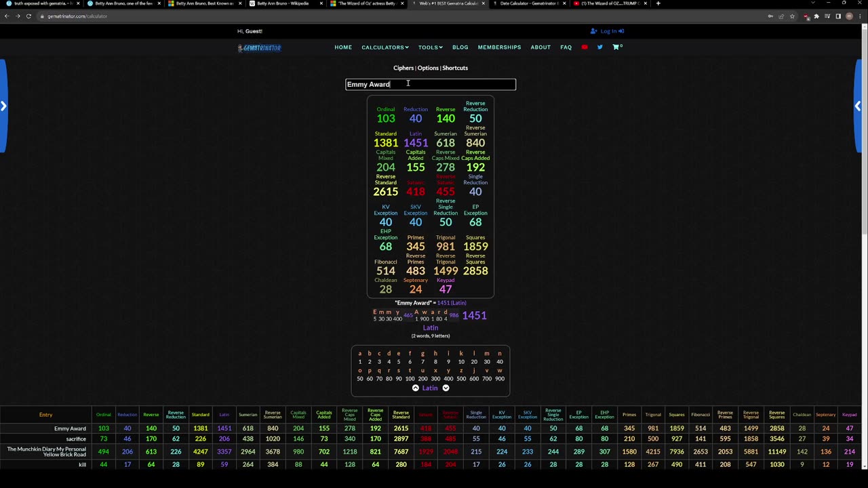Click the up arrow beside the Latin cipher label
Screen dimensions: 868x488
416,388
